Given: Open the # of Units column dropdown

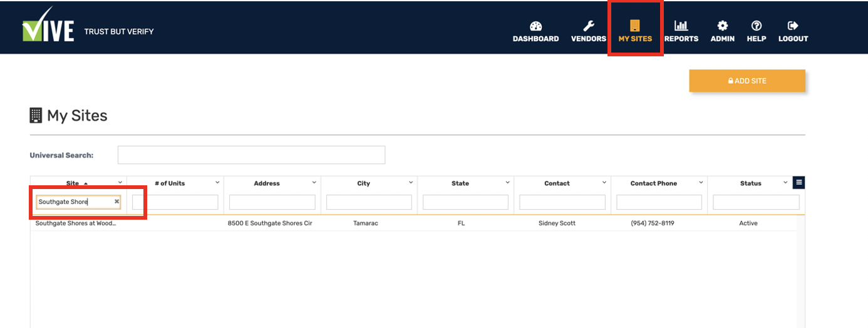Looking at the screenshot, I should (217, 182).
